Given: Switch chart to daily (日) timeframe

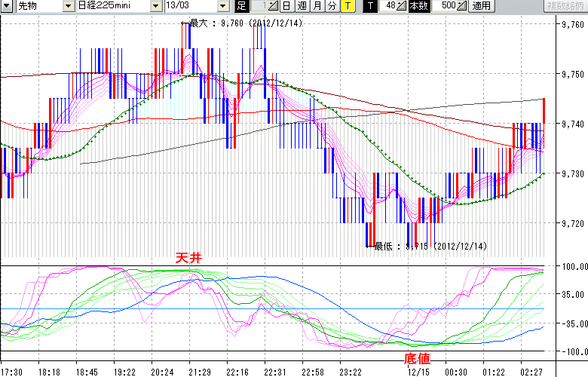Looking at the screenshot, I should (x=286, y=6).
